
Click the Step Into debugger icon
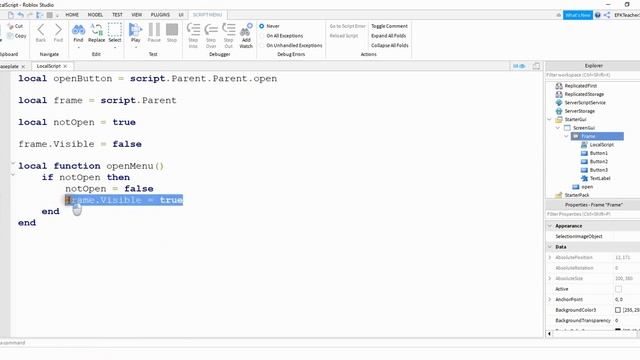tap(193, 30)
